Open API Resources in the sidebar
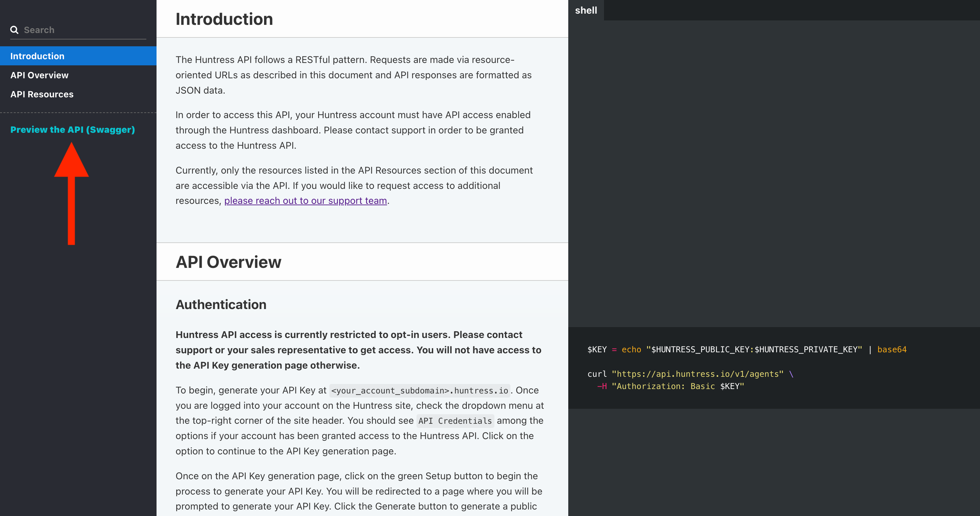Viewport: 980px width, 516px height. click(x=78, y=94)
